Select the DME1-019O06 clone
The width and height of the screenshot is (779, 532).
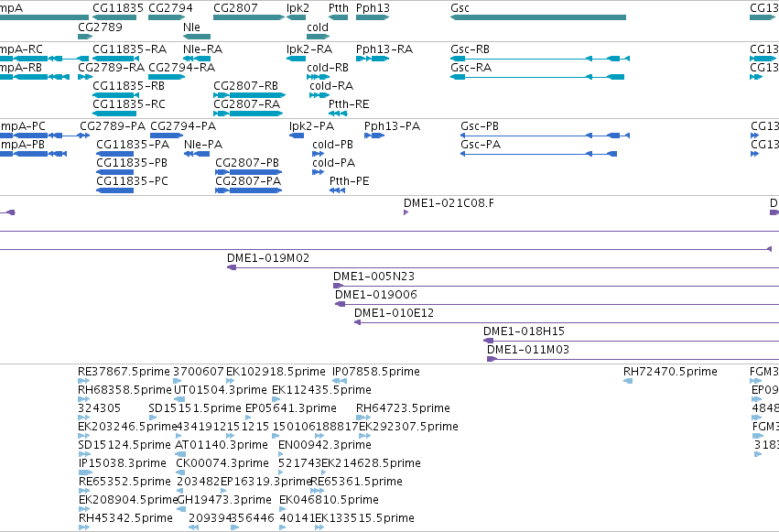pyautogui.click(x=557, y=305)
